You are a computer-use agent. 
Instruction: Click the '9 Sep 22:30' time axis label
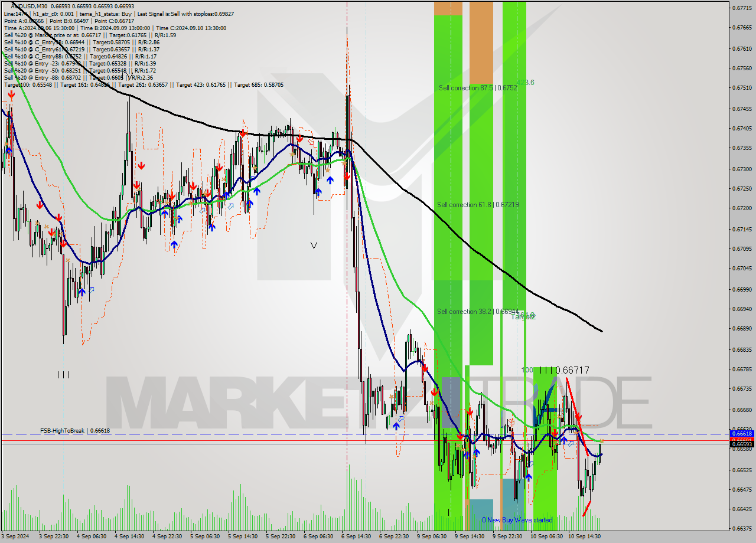pyautogui.click(x=507, y=537)
